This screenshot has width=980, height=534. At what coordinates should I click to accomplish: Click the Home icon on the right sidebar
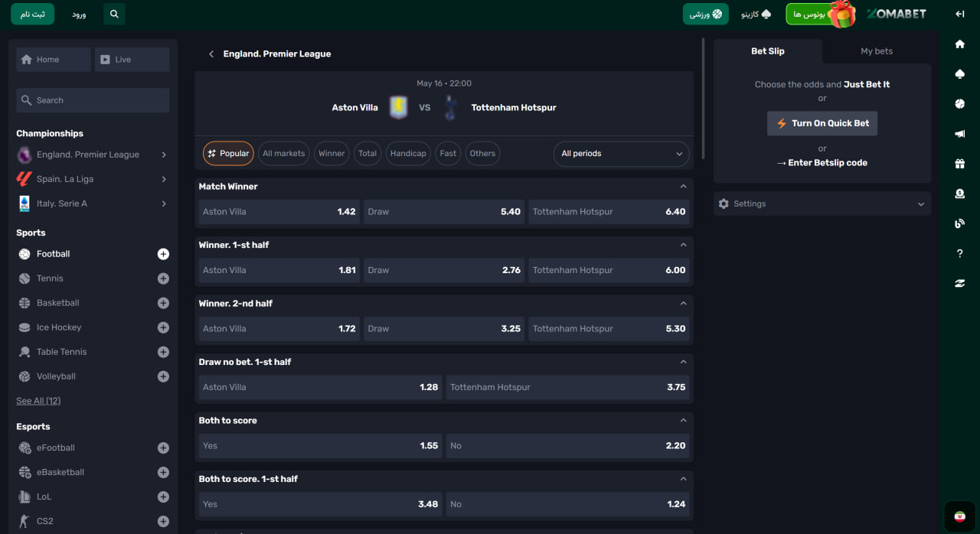click(959, 45)
